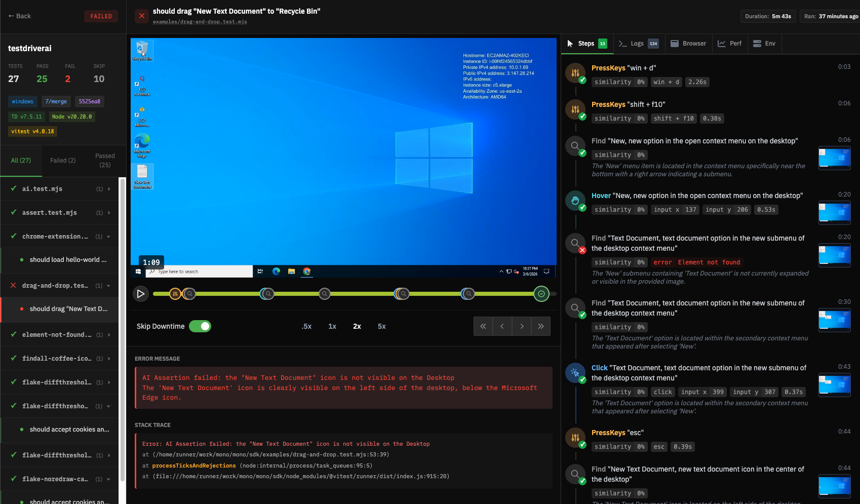Click the Back button
This screenshot has height=504, width=860.
[19, 16]
